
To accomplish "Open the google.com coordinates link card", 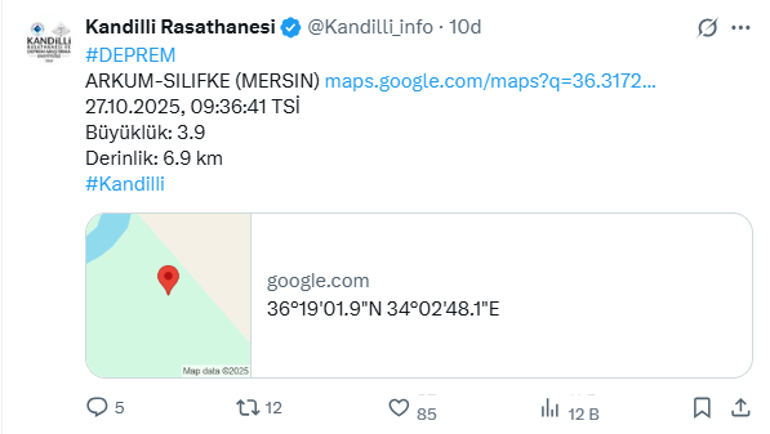I will [x=500, y=295].
